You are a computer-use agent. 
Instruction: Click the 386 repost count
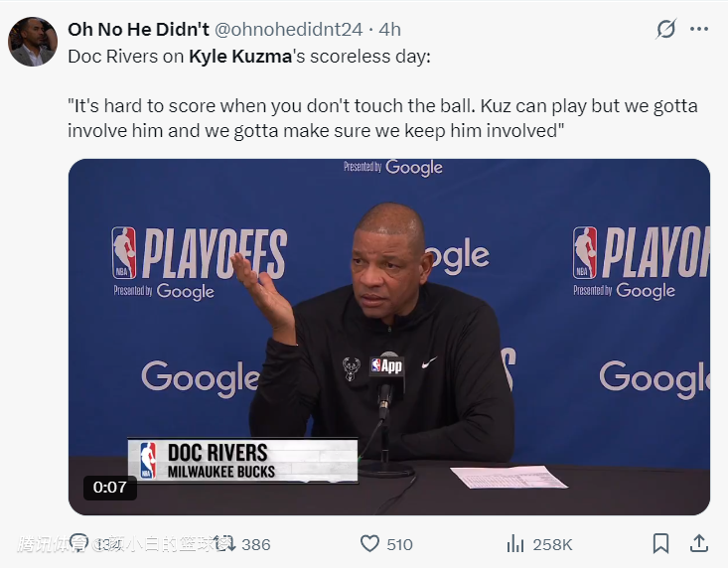256,544
